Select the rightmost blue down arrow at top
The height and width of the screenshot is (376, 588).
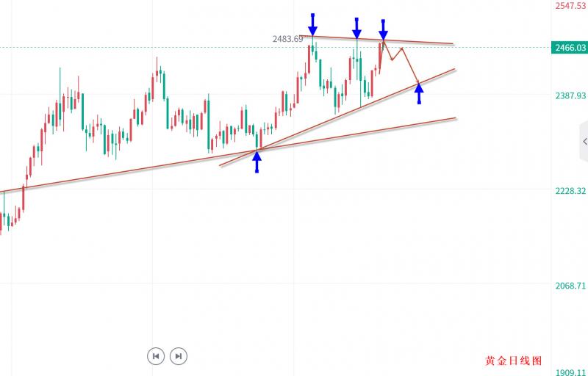(383, 29)
